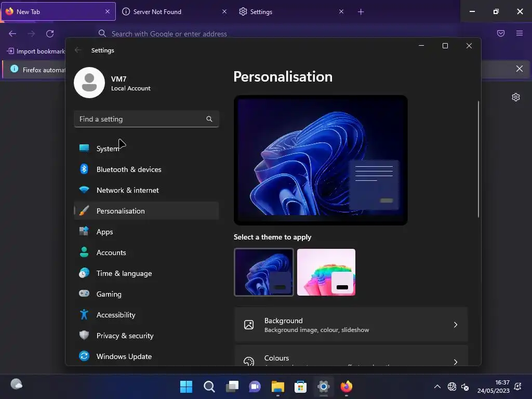The height and width of the screenshot is (399, 532).
Task: Close the Settings tab in Firefox
Action: 341,11
